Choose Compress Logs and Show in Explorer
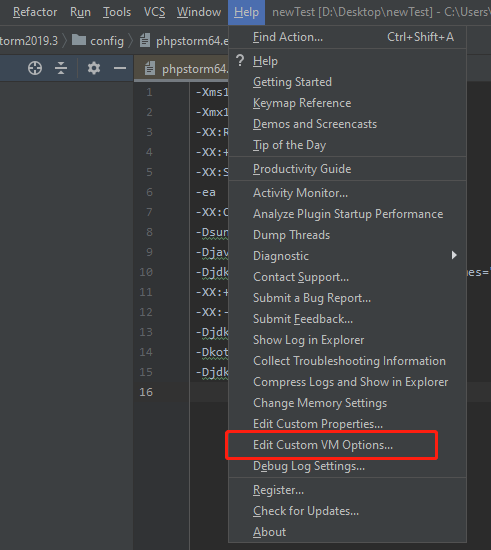Screen dimensions: 491x550 pyautogui.click(x=347, y=382)
